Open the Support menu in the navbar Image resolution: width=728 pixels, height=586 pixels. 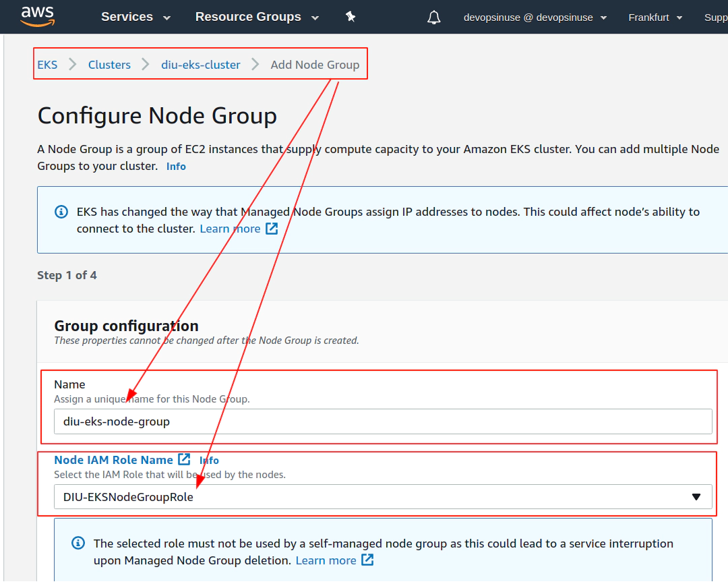[x=716, y=18]
